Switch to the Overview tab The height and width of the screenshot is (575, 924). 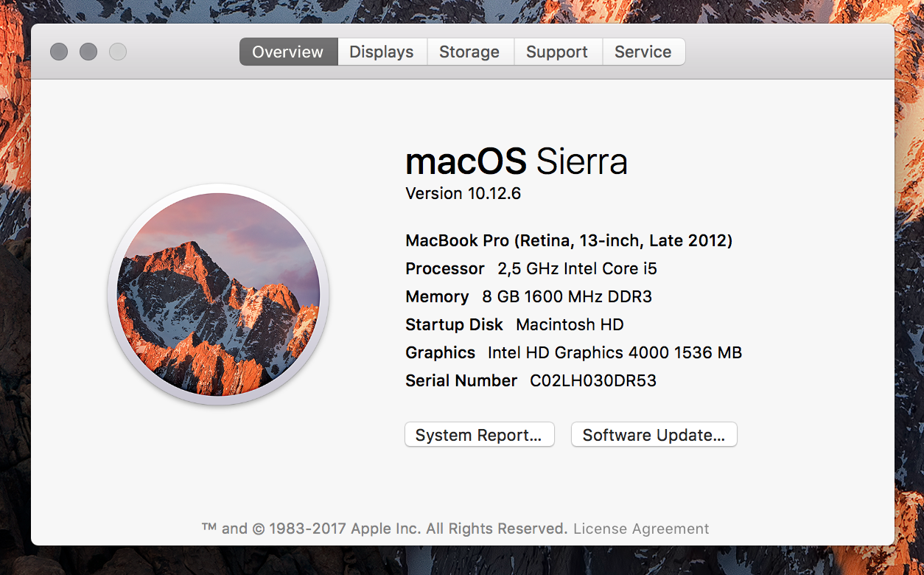pos(288,52)
